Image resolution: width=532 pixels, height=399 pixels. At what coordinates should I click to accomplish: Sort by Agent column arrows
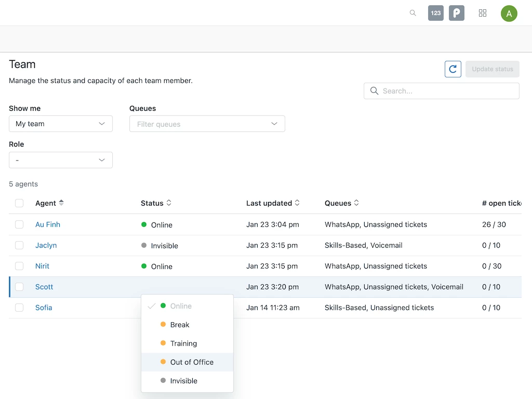tap(61, 203)
